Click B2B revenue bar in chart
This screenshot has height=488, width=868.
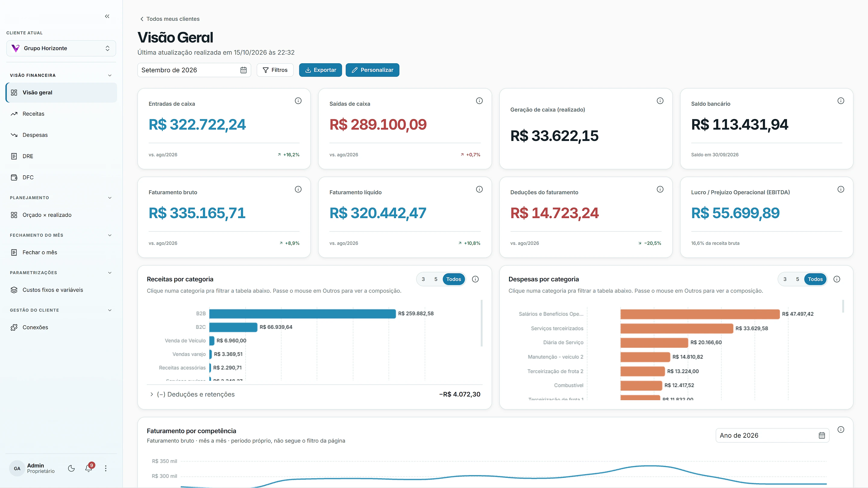click(x=302, y=314)
